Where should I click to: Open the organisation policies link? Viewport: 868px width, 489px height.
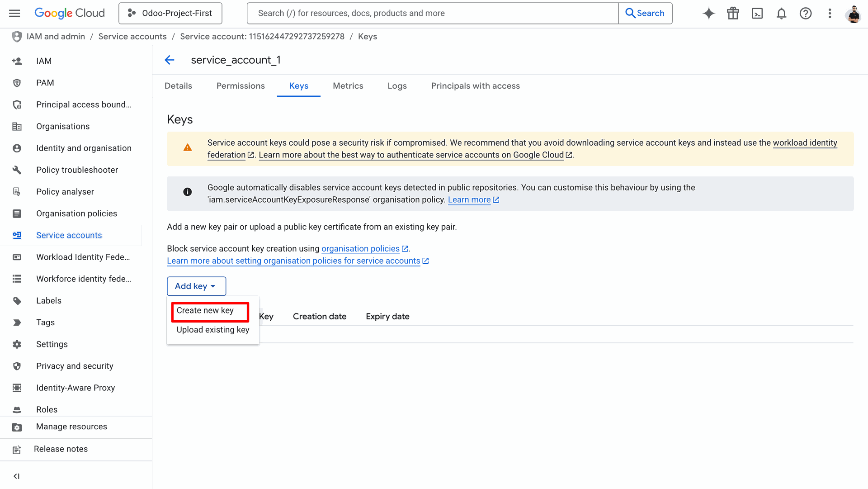[360, 249]
